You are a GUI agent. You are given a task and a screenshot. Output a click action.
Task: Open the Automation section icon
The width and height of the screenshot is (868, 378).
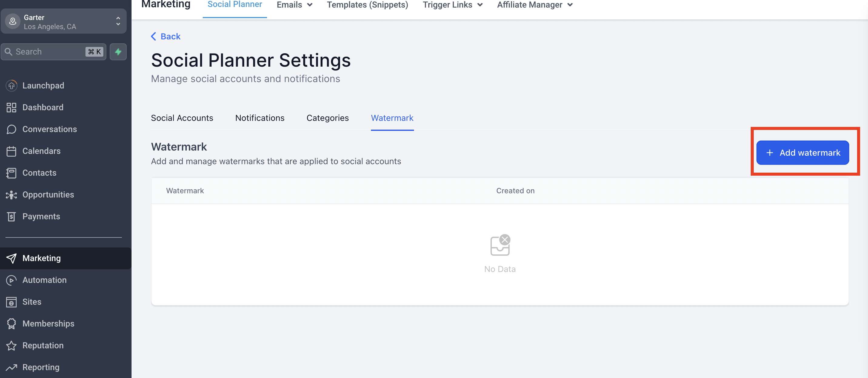[12, 280]
